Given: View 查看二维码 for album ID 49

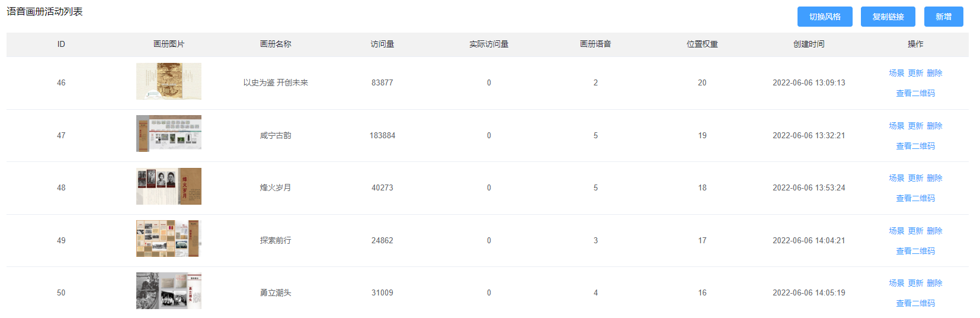Looking at the screenshot, I should click(x=915, y=251).
